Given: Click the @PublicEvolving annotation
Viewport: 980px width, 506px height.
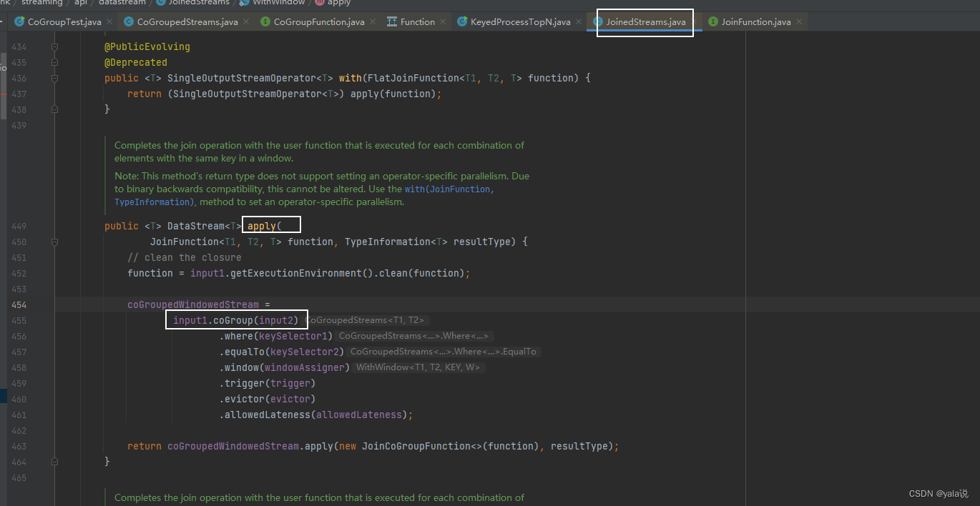Looking at the screenshot, I should point(147,46).
